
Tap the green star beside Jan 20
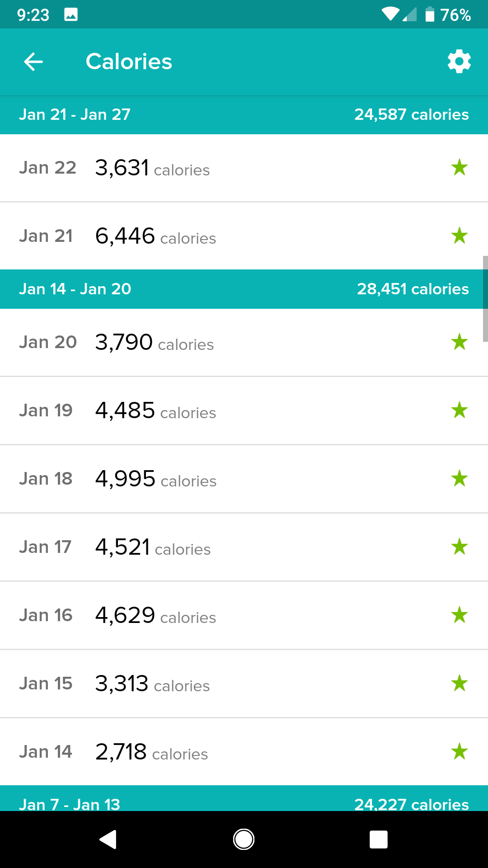click(x=459, y=342)
